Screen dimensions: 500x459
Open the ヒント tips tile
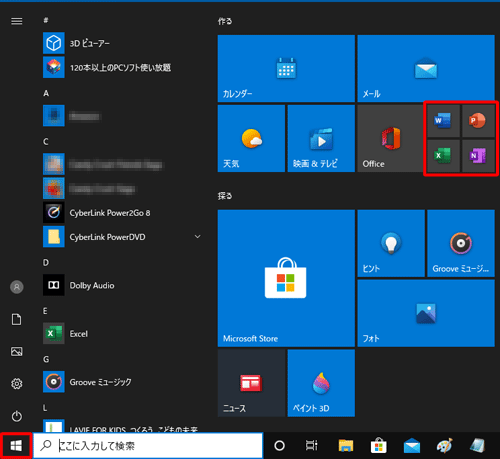pyautogui.click(x=391, y=243)
